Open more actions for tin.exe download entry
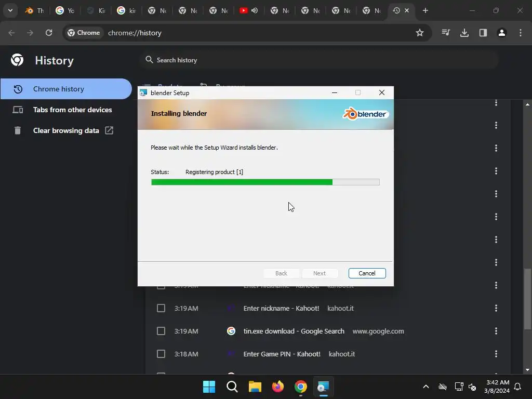Viewport: 532px width, 399px height. (x=496, y=331)
